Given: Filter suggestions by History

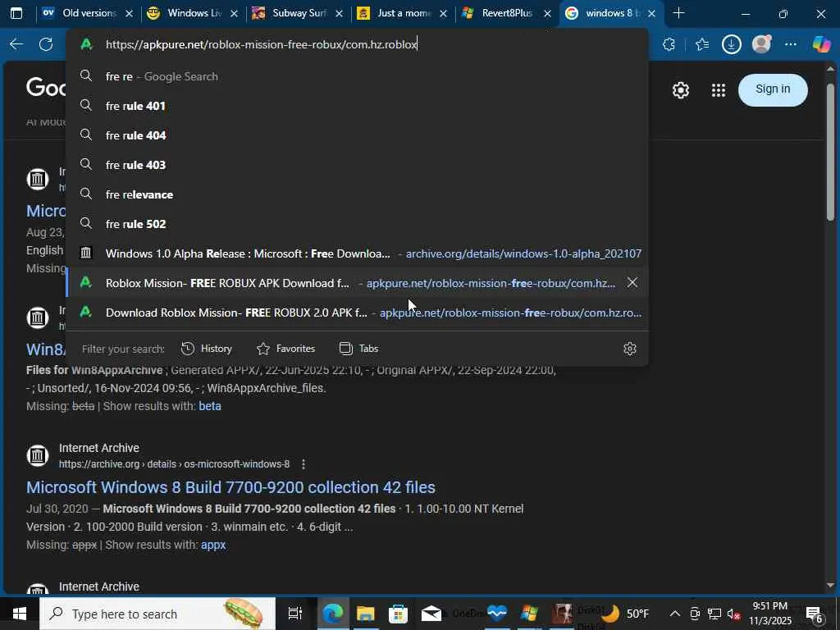Looking at the screenshot, I should coord(206,349).
